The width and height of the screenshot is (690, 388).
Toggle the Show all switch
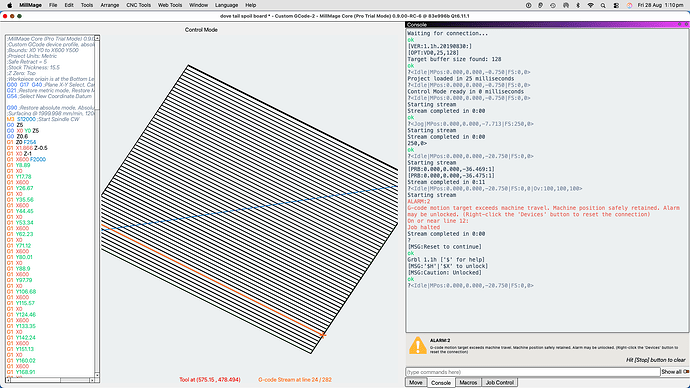pos(686,372)
